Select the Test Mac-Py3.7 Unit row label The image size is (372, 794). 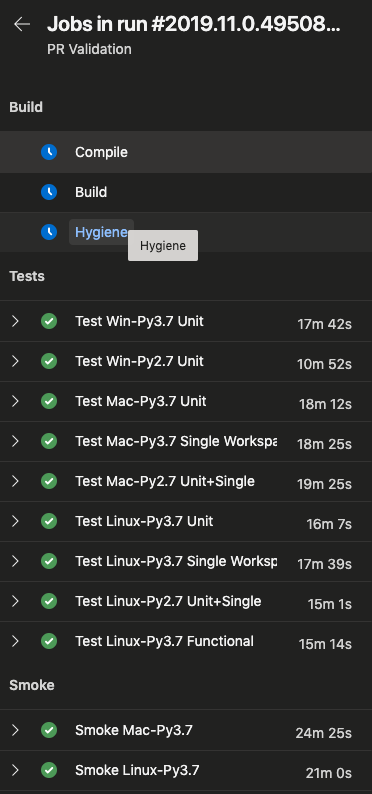click(141, 401)
